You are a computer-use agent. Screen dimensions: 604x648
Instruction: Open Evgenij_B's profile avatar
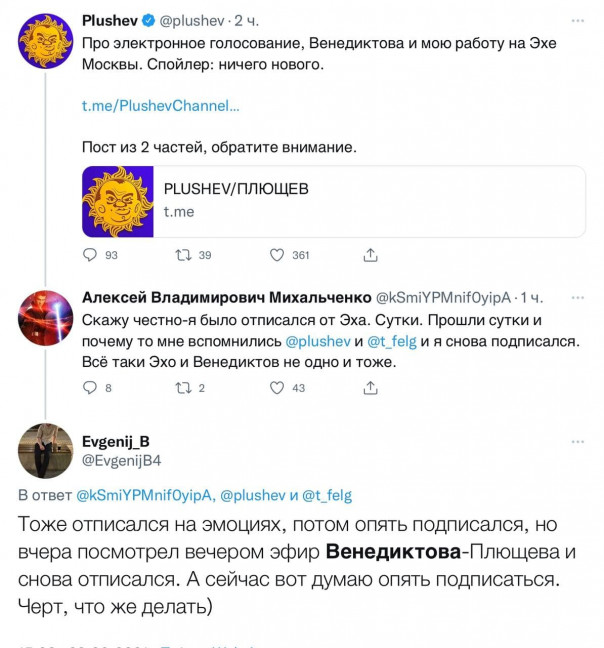[x=44, y=452]
